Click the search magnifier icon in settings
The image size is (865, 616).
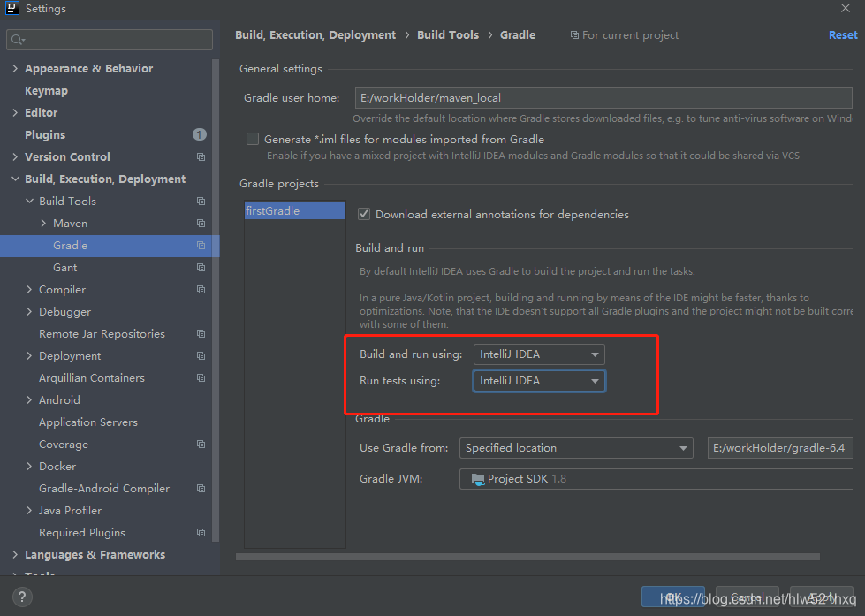pos(17,40)
